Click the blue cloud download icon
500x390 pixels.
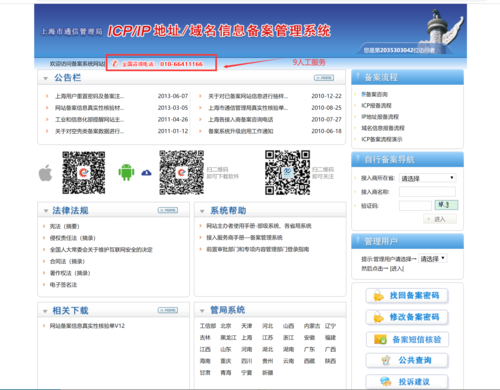pyautogui.click(x=146, y=173)
